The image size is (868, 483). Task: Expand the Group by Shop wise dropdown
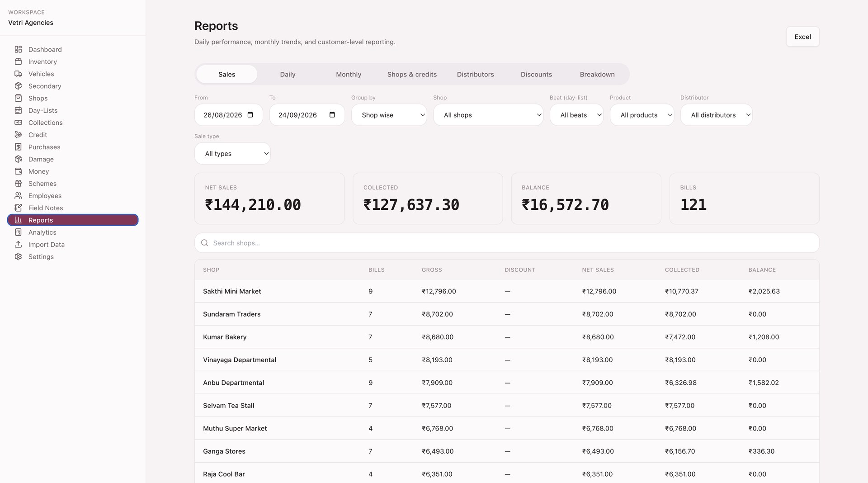click(x=389, y=115)
